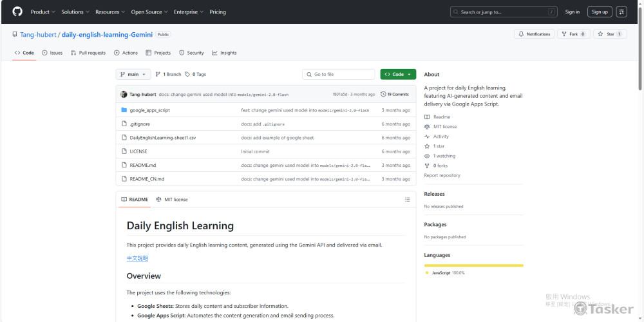Viewport: 644px width, 322px height.
Task: Open the 中文說明 link
Action: [137, 258]
